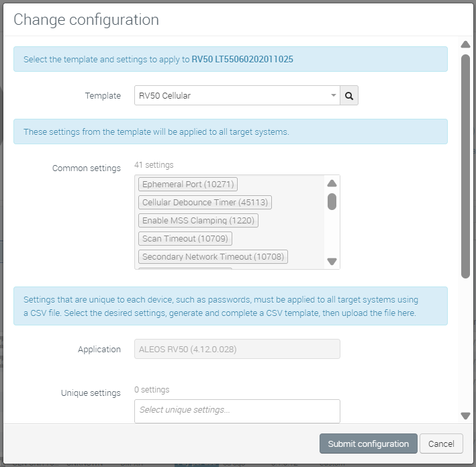Click the ALEOS RV50 Application field

pos(237,349)
